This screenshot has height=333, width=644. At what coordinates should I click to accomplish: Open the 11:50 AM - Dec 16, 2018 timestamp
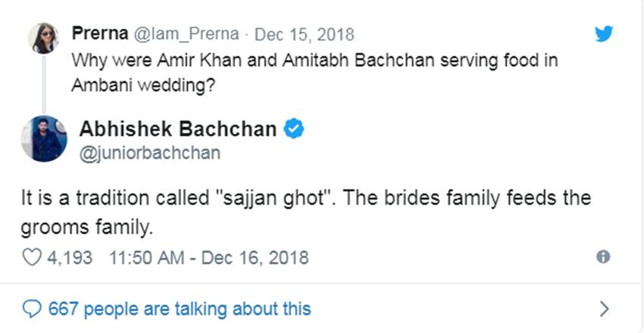[209, 257]
